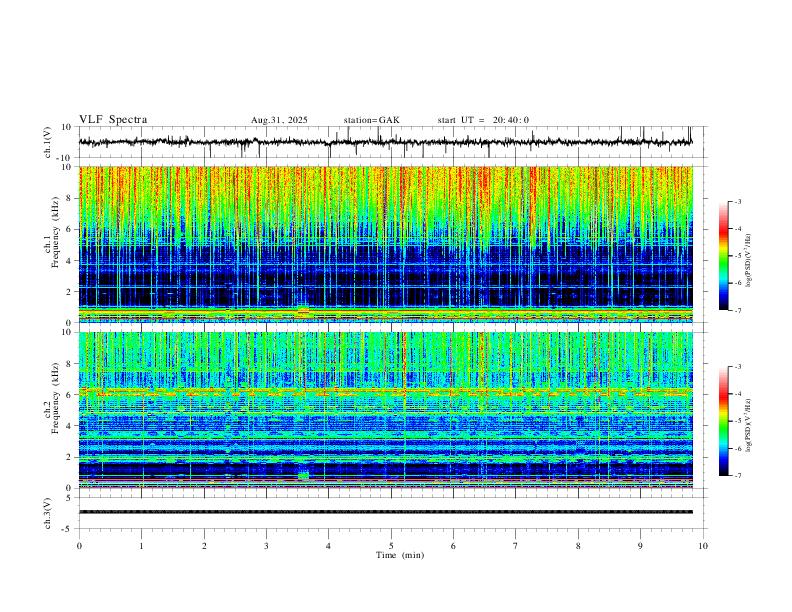Click the "VLF Spectra" plot title

coord(113,120)
